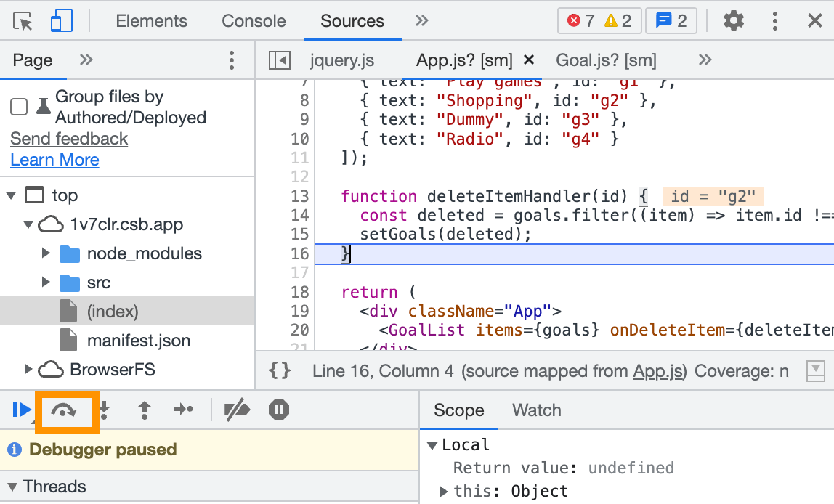Close the App.js? [sm] tab
The image size is (834, 504).
(529, 60)
